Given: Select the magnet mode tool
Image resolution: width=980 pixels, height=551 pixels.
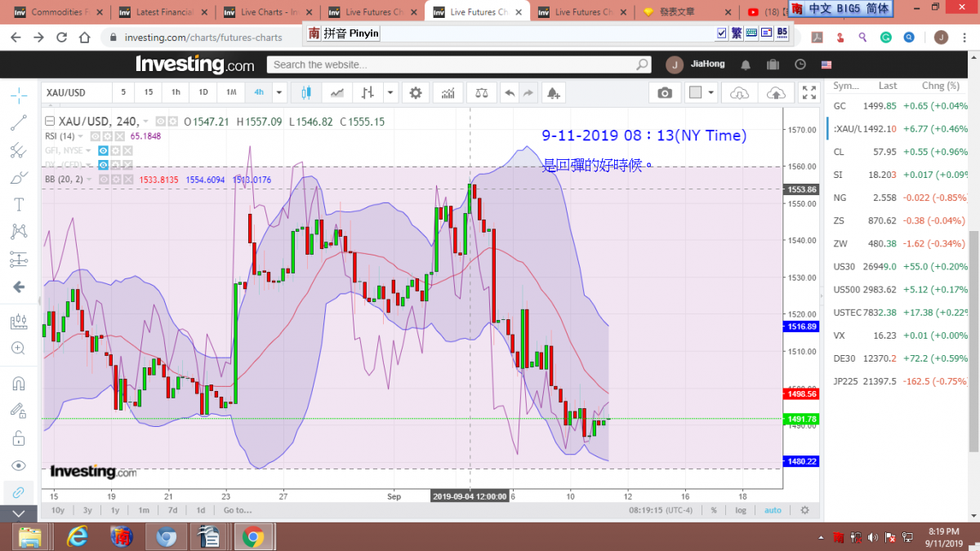Looking at the screenshot, I should click(18, 383).
